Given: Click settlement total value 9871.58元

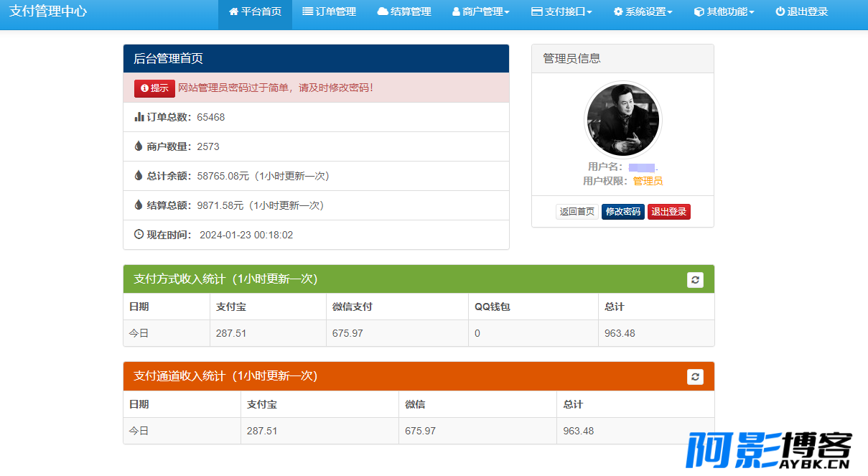Looking at the screenshot, I should (x=220, y=205).
